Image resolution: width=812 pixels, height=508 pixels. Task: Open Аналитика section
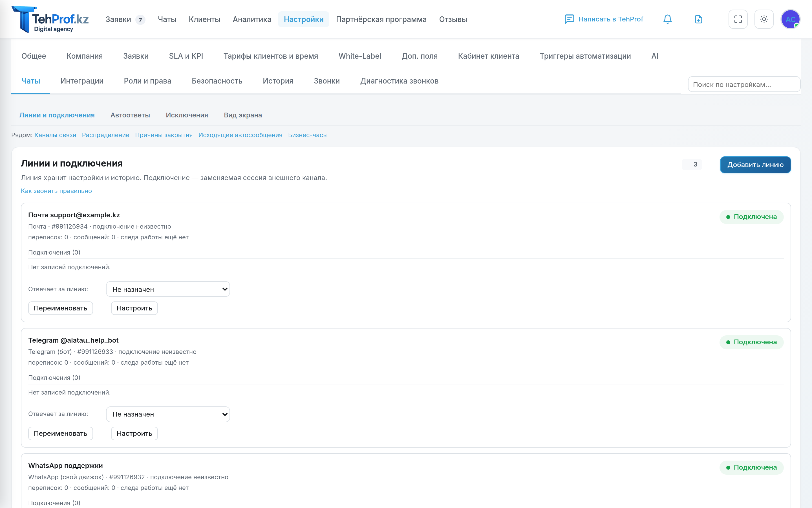coord(252,19)
